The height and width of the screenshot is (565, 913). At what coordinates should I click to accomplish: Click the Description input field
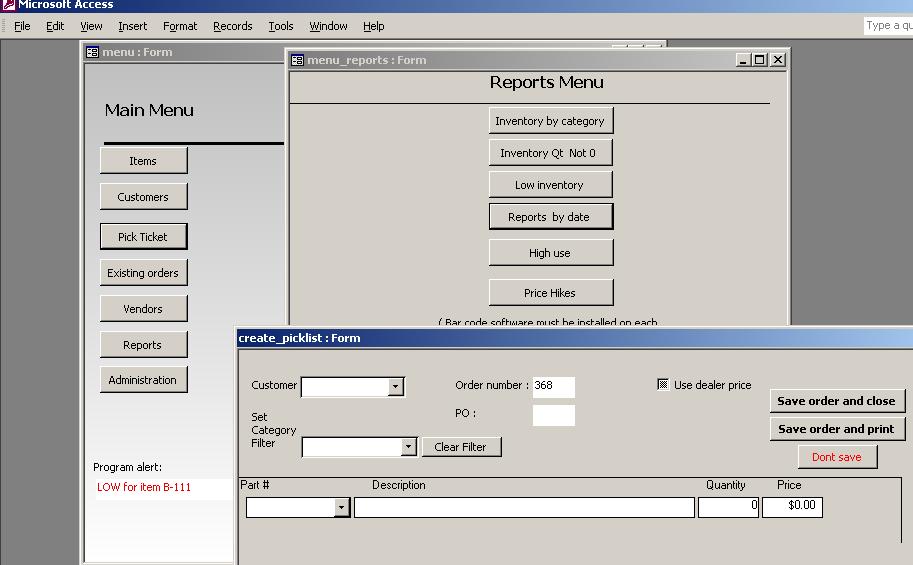(x=524, y=507)
